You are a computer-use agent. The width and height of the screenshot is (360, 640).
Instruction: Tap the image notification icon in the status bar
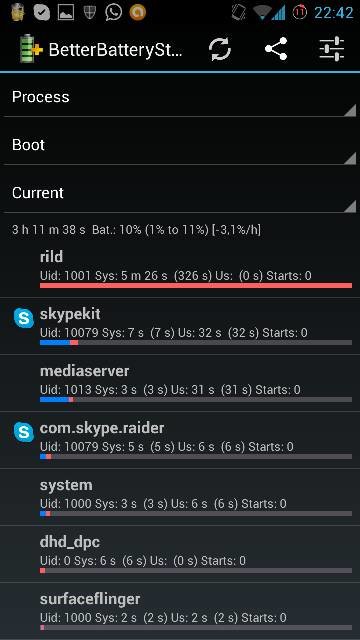66,13
